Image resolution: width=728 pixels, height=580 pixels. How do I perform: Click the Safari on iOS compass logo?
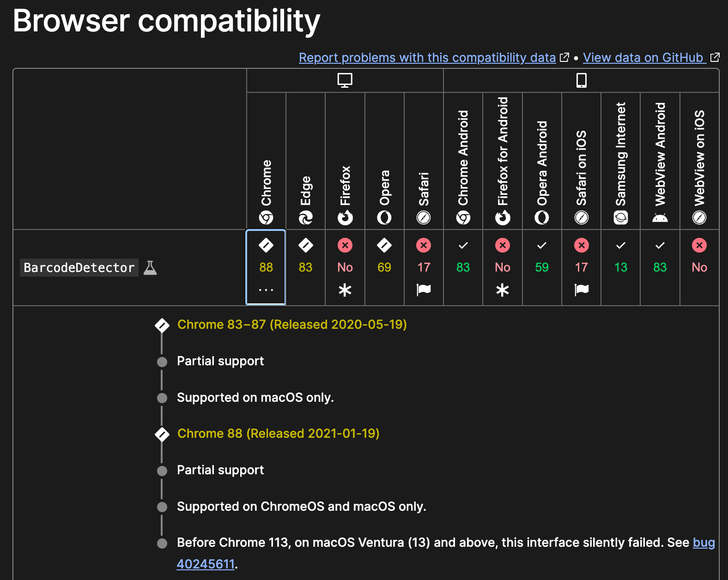click(582, 217)
